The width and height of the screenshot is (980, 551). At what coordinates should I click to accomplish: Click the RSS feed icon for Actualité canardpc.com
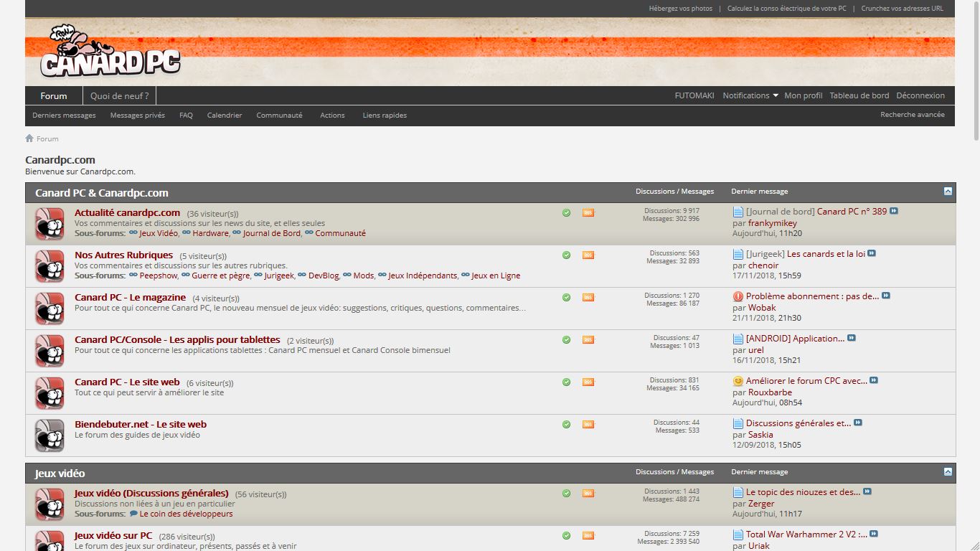[588, 213]
